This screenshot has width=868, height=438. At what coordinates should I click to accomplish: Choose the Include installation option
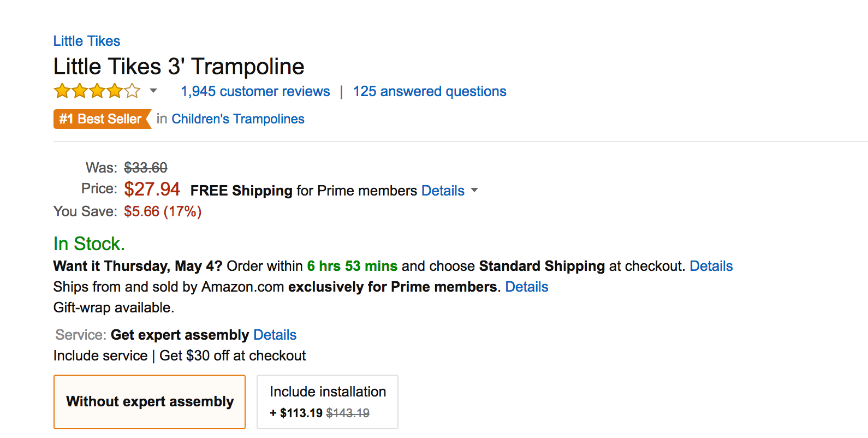point(328,402)
